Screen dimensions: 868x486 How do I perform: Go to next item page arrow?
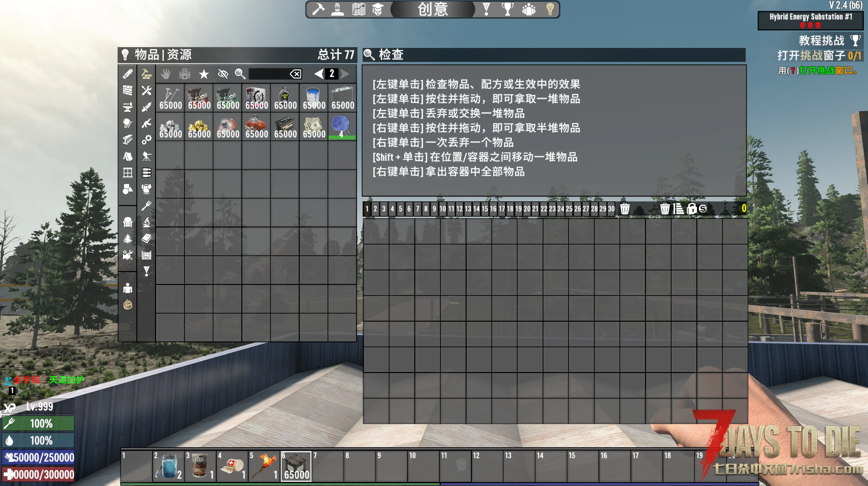(345, 74)
